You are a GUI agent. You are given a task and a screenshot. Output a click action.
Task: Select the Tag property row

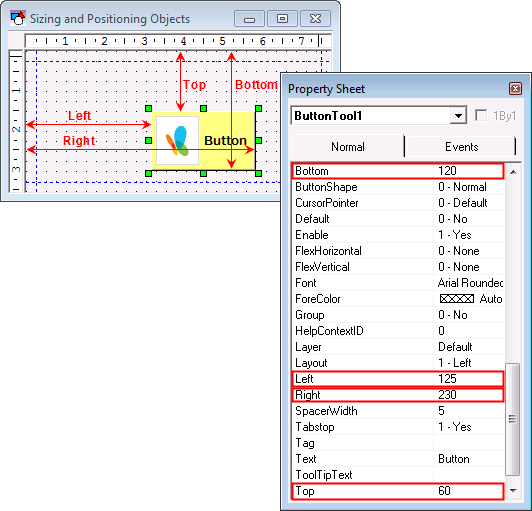pyautogui.click(x=398, y=443)
